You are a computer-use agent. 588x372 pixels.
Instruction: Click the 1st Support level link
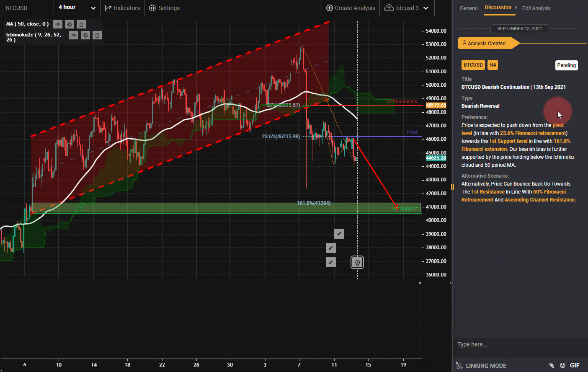point(508,141)
